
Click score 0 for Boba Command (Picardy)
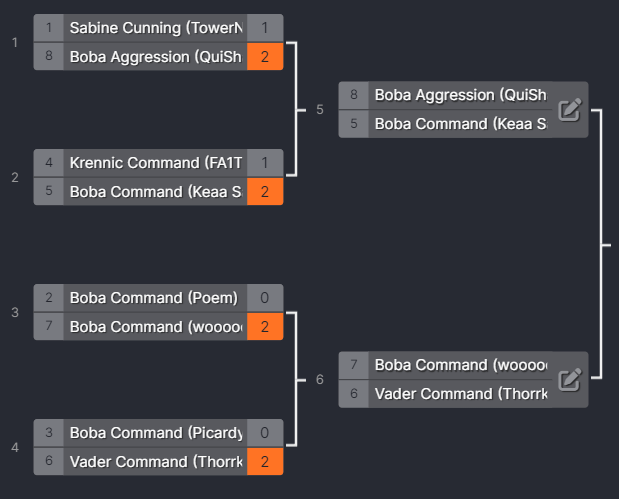pyautogui.click(x=265, y=433)
